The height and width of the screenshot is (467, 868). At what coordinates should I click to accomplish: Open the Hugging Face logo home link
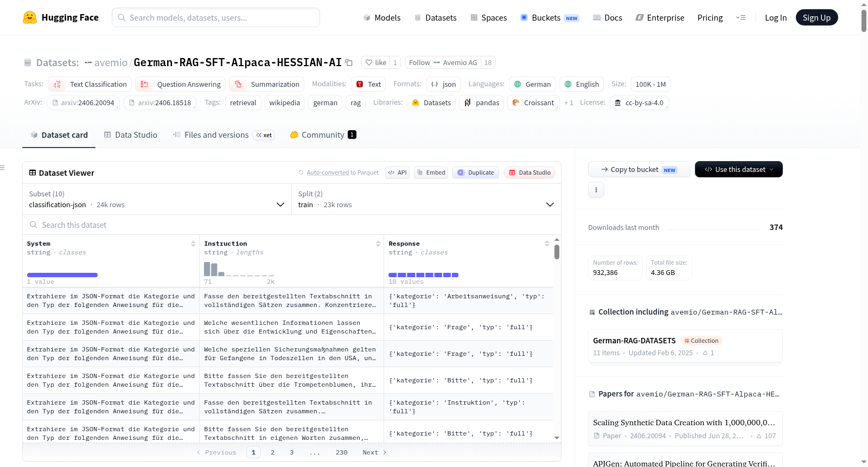coord(61,17)
